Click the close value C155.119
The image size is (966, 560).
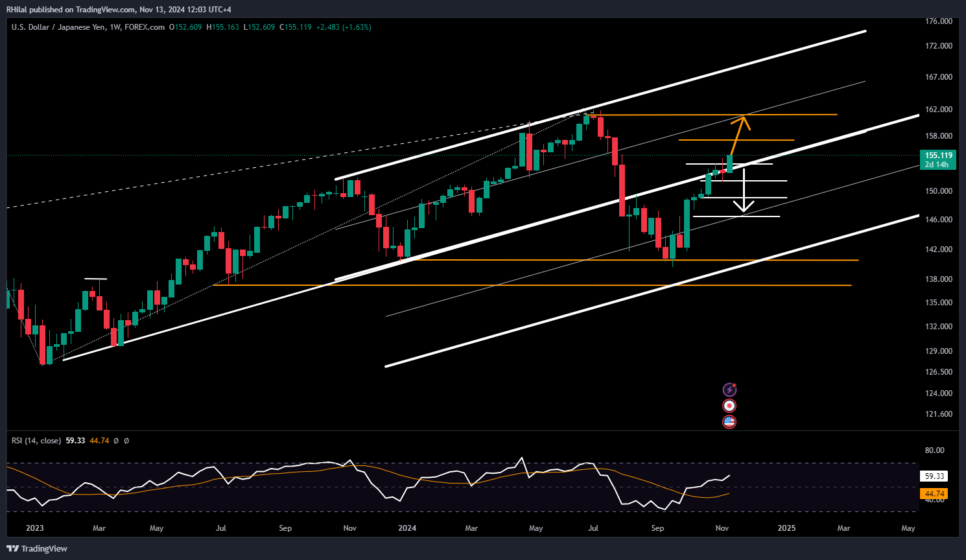295,27
